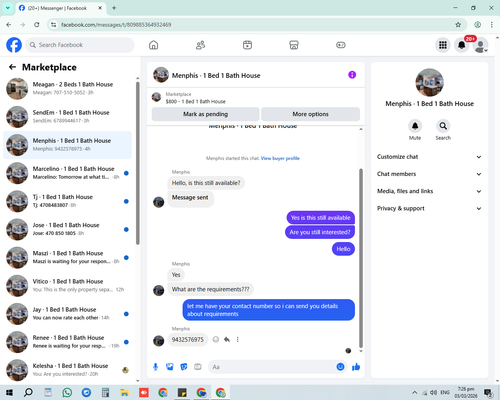
Task: Open Kelesha - 1 Bed 1 Bath House chat
Action: tap(68, 370)
